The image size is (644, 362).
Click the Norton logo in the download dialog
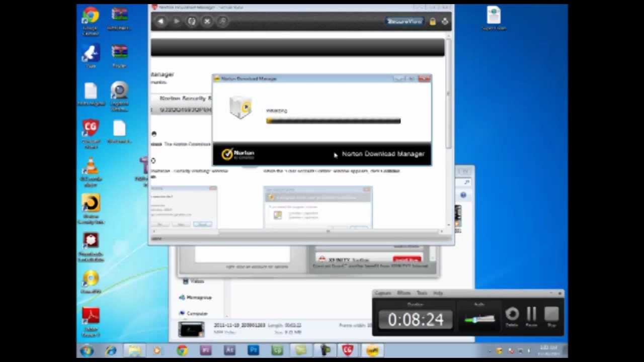coord(238,154)
